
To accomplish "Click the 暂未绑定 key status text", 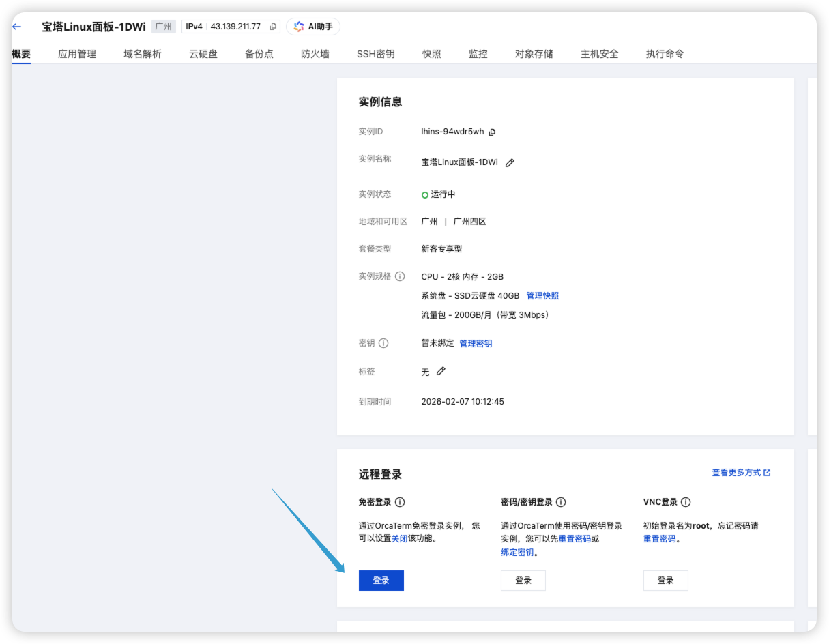I will tap(437, 343).
